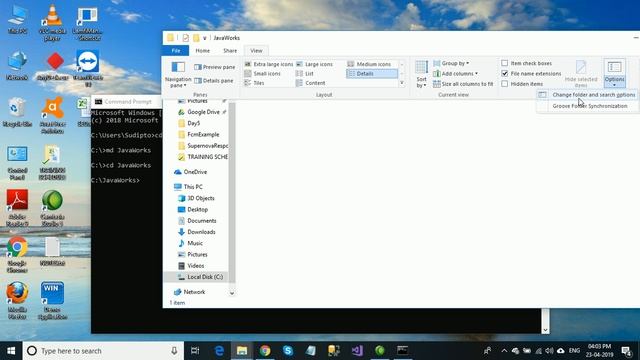Open Visual Studio from taskbar
The image size is (640, 360).
[x=357, y=351]
